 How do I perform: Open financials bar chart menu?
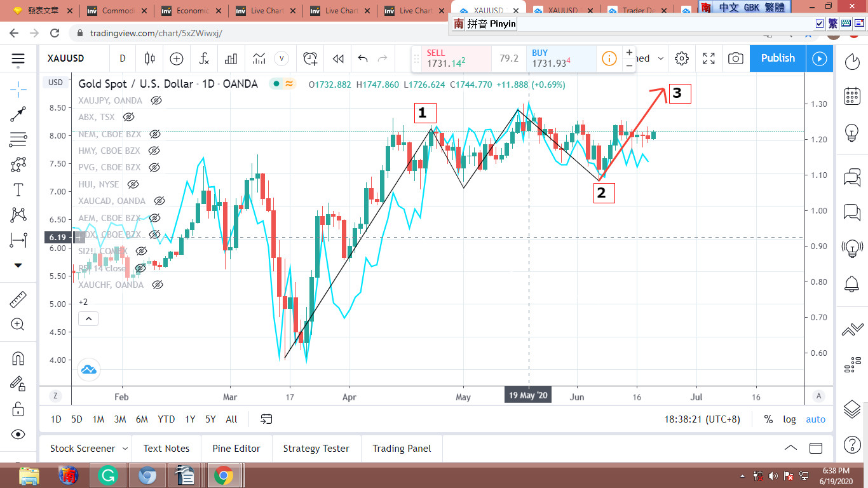click(231, 58)
